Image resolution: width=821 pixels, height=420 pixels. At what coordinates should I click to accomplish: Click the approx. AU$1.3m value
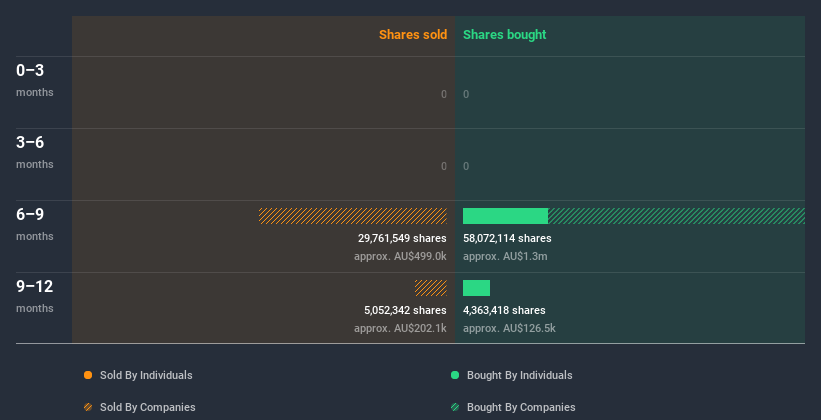pyautogui.click(x=505, y=256)
